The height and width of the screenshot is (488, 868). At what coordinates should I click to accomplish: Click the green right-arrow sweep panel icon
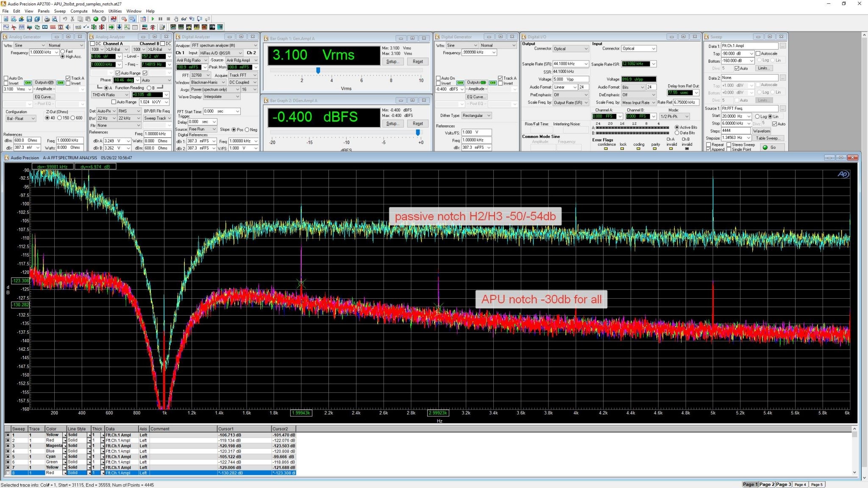[111, 27]
